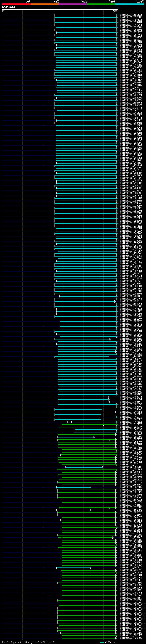Image resolution: width=146 pixels, height=644 pixels.
Task: Select the query ID BP034018
Action: pyautogui.click(x=8, y=7)
